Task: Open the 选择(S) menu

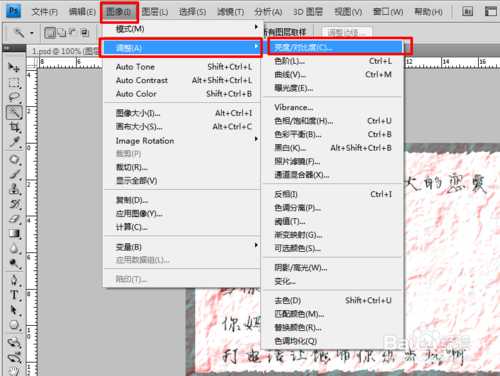Action: click(x=192, y=12)
